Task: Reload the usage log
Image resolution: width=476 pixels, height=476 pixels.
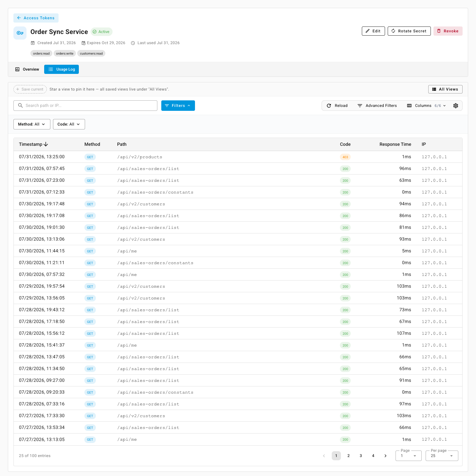Action: pos(337,106)
